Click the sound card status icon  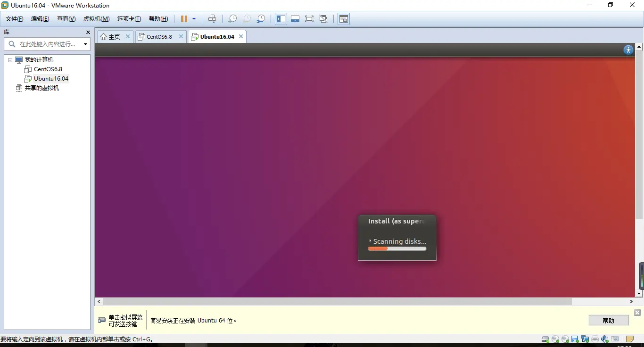click(605, 339)
